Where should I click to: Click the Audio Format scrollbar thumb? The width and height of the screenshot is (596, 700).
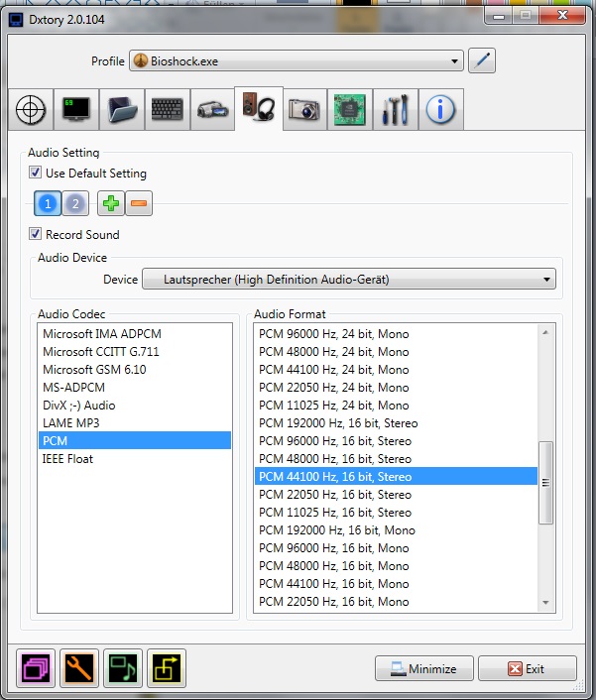pos(545,483)
